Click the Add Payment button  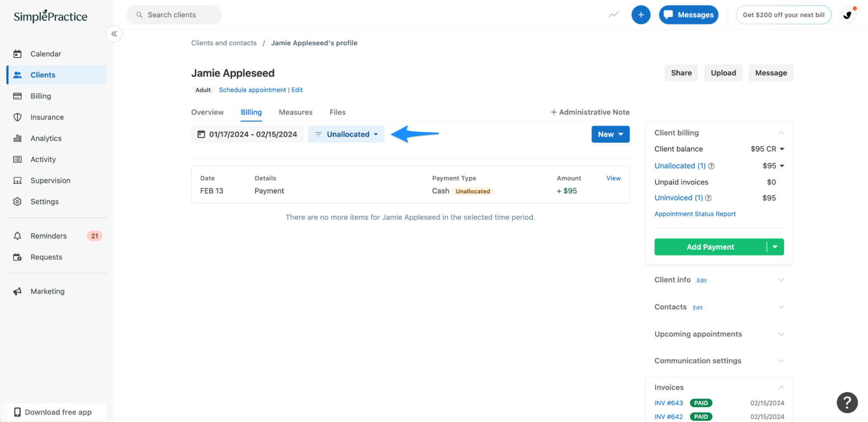tap(710, 247)
